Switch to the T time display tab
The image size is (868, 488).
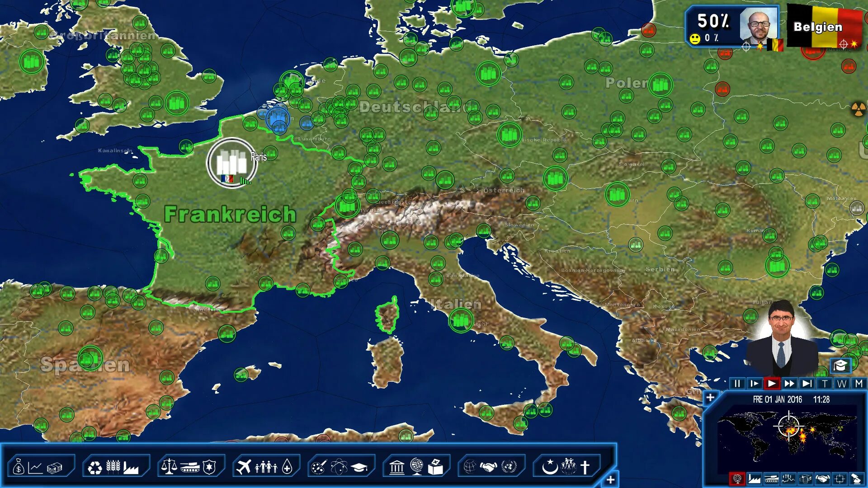(825, 384)
